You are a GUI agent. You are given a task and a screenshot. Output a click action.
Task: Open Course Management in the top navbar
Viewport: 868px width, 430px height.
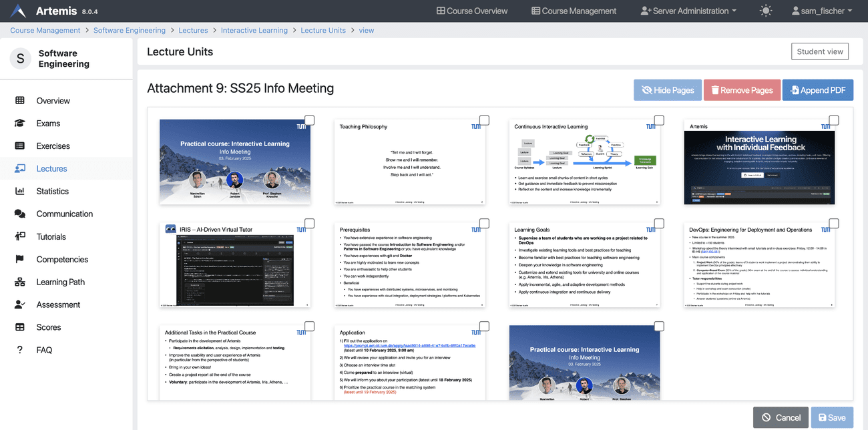coord(574,11)
